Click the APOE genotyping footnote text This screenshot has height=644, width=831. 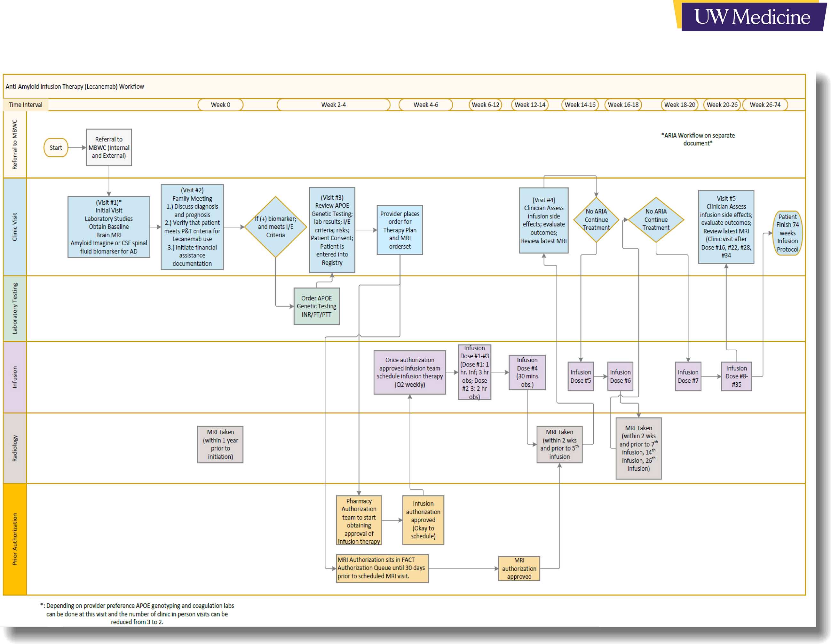click(x=137, y=614)
